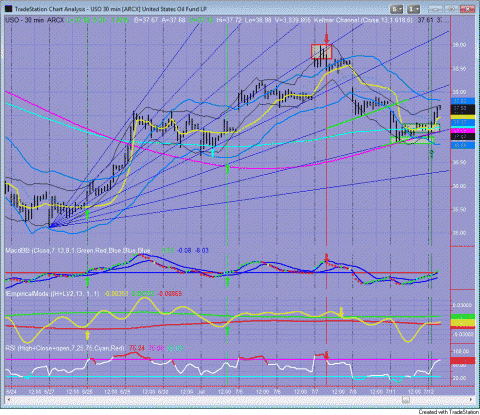Screen dimensions: 480x415
Task: Click the red RSI value marker on axis
Action: click(463, 360)
